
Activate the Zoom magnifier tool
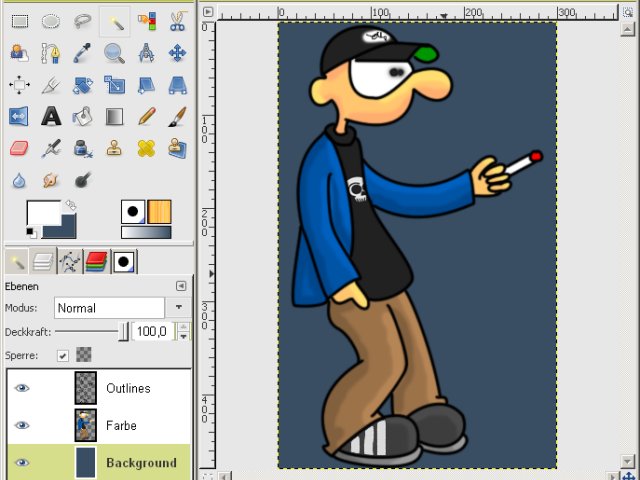(114, 53)
